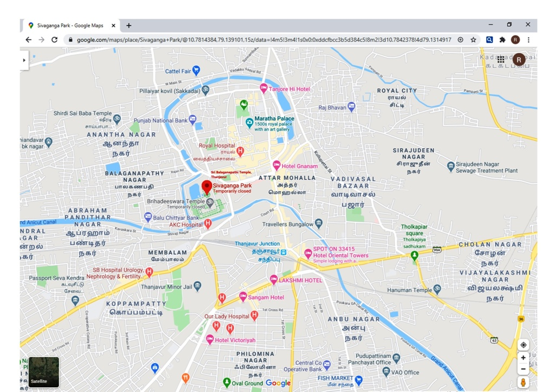This screenshot has width=555, height=392.
Task: Zoom in with the plus button
Action: [523, 358]
